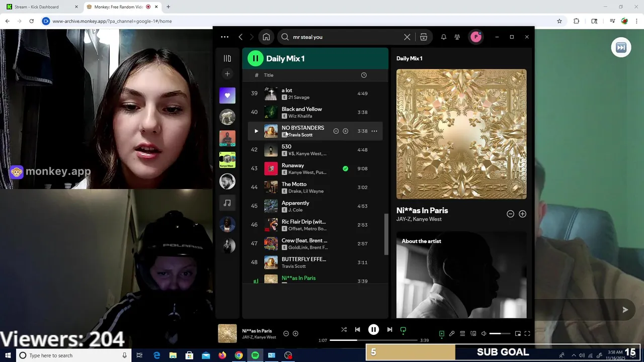
Task: Open the profile avatar menu in Spotify
Action: (475, 37)
